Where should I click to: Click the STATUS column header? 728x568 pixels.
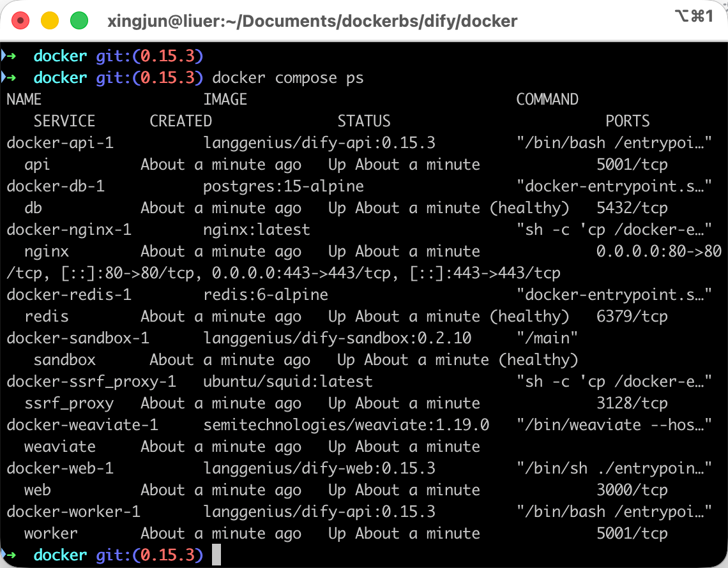tap(363, 121)
